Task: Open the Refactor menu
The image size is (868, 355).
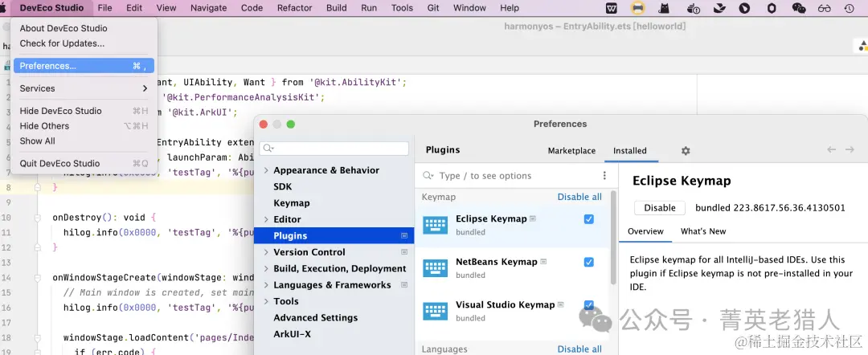Action: click(294, 8)
